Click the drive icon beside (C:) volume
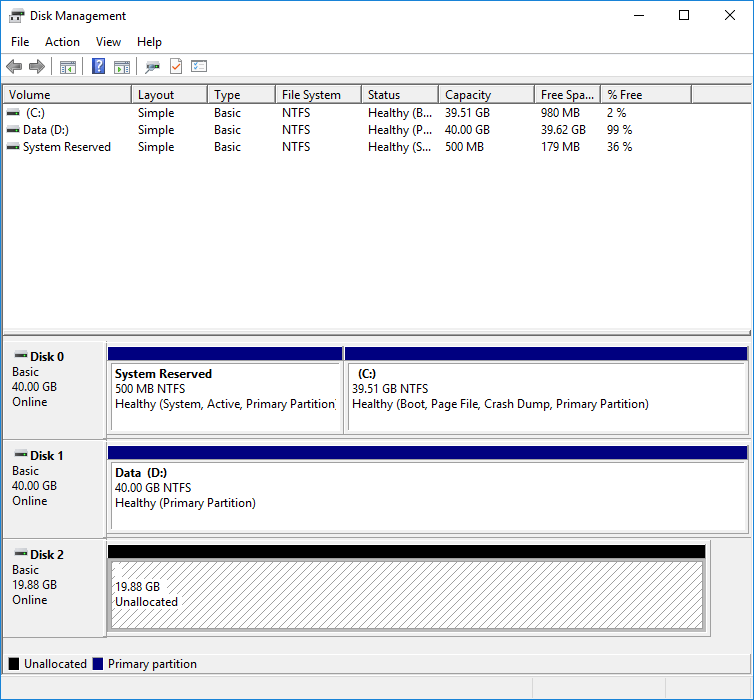This screenshot has width=754, height=700. 13,113
